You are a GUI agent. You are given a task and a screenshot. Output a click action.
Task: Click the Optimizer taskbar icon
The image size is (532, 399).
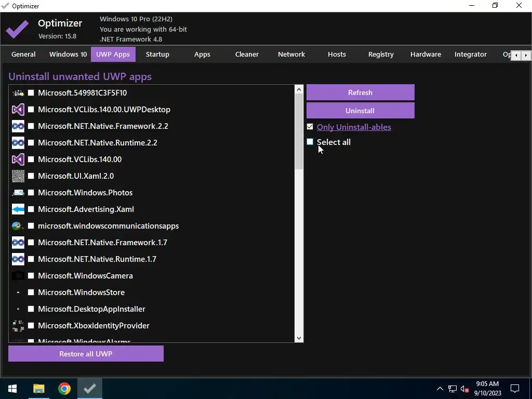coord(90,389)
